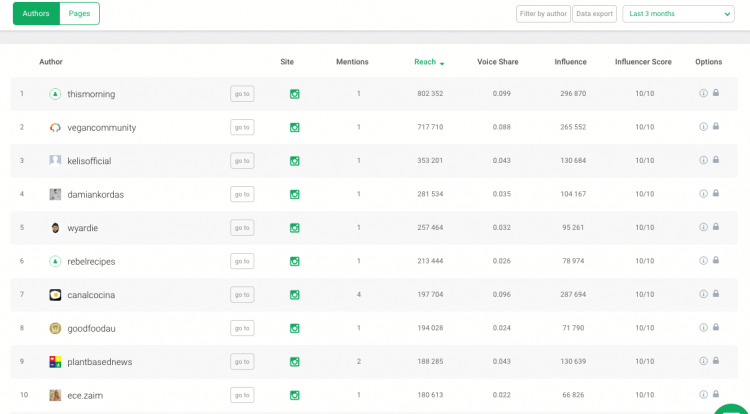The height and width of the screenshot is (414, 750).
Task: Select reach value 802 352
Action: pyautogui.click(x=430, y=94)
